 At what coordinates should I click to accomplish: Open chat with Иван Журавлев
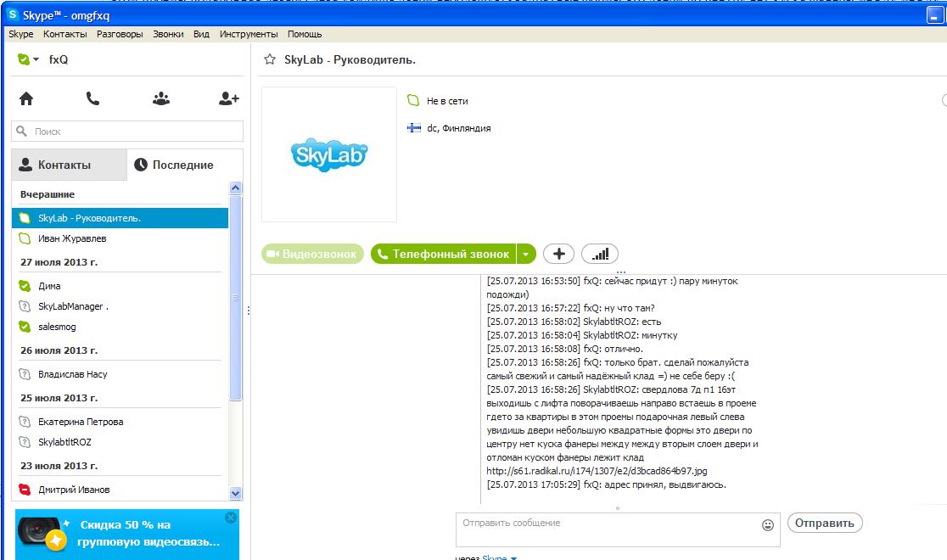(120, 238)
